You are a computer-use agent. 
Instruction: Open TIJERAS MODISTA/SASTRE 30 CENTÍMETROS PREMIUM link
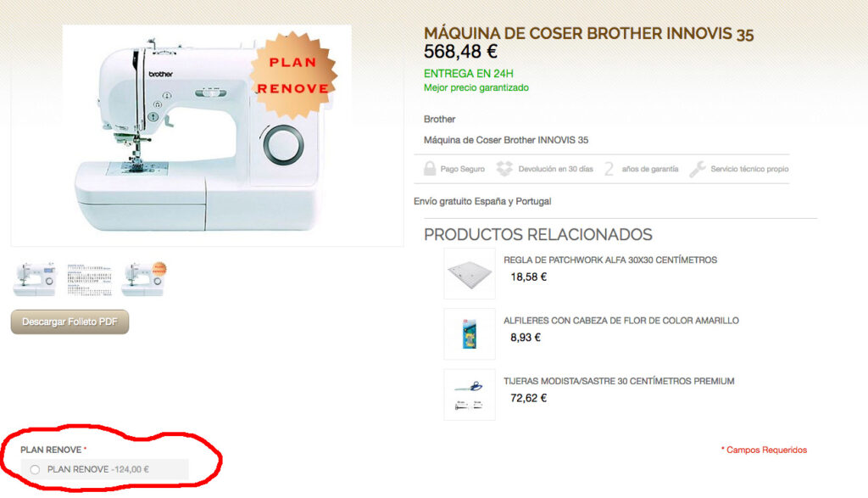[619, 381]
